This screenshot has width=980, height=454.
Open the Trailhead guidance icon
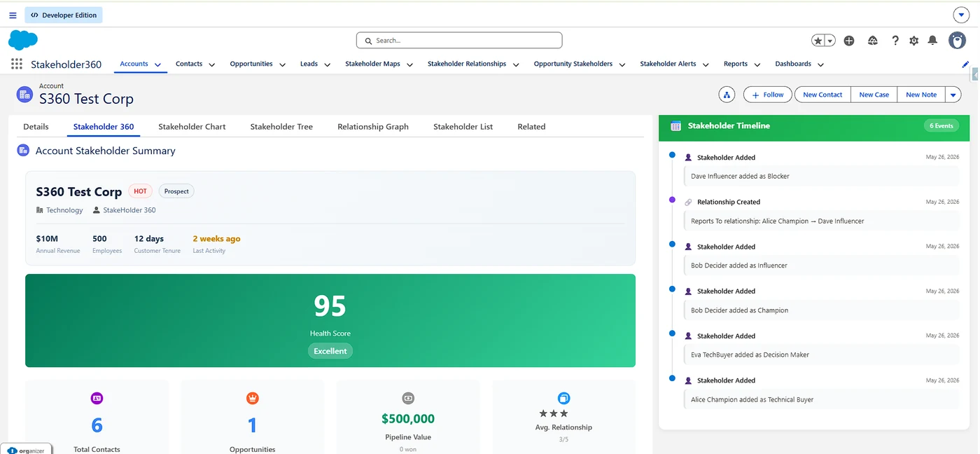[872, 41]
